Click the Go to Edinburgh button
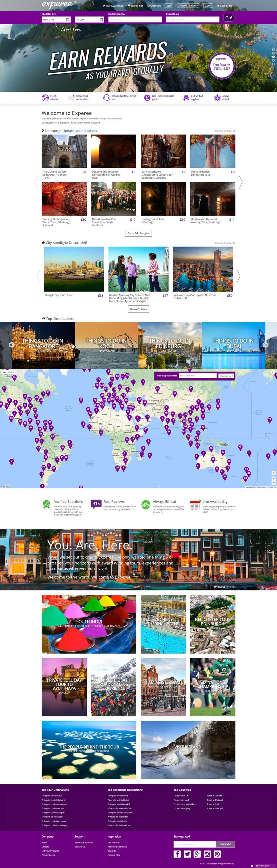This screenshot has height=868, width=277. click(138, 233)
